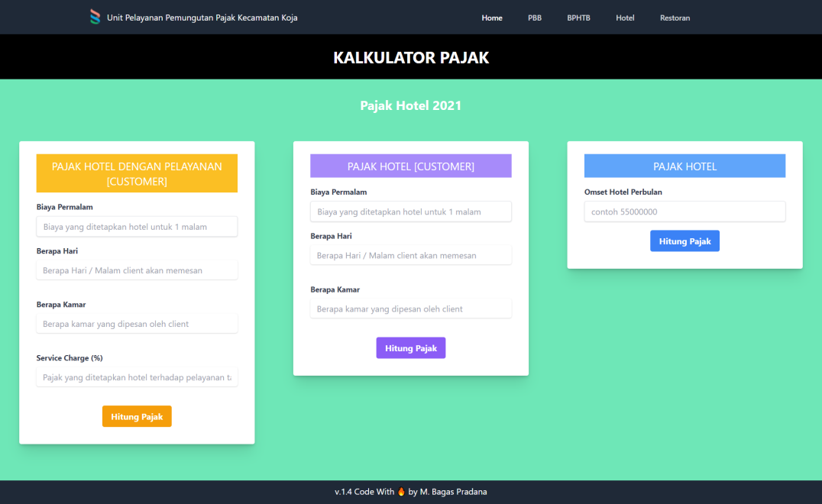Open the Home menu item
The height and width of the screenshot is (504, 822).
click(492, 18)
